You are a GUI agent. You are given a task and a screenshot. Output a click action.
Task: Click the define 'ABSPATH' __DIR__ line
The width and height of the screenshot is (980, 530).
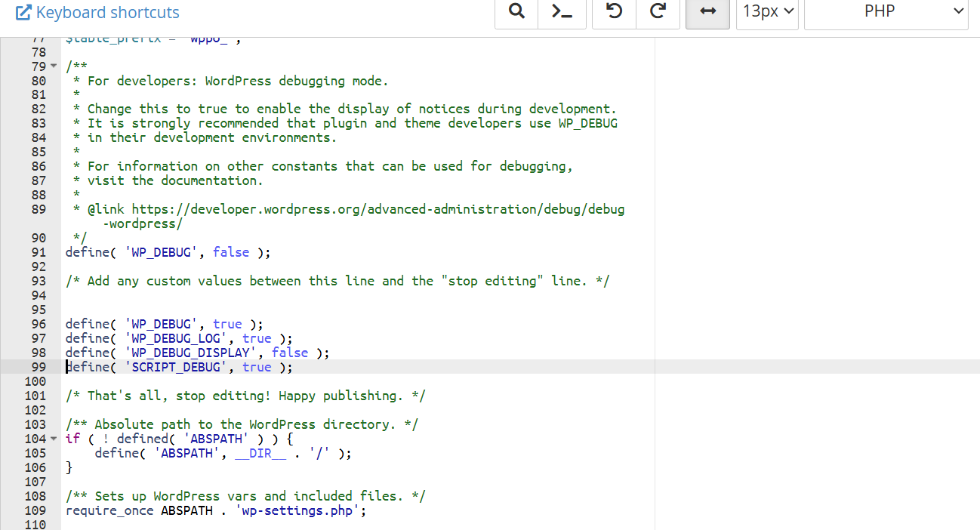[x=223, y=454]
